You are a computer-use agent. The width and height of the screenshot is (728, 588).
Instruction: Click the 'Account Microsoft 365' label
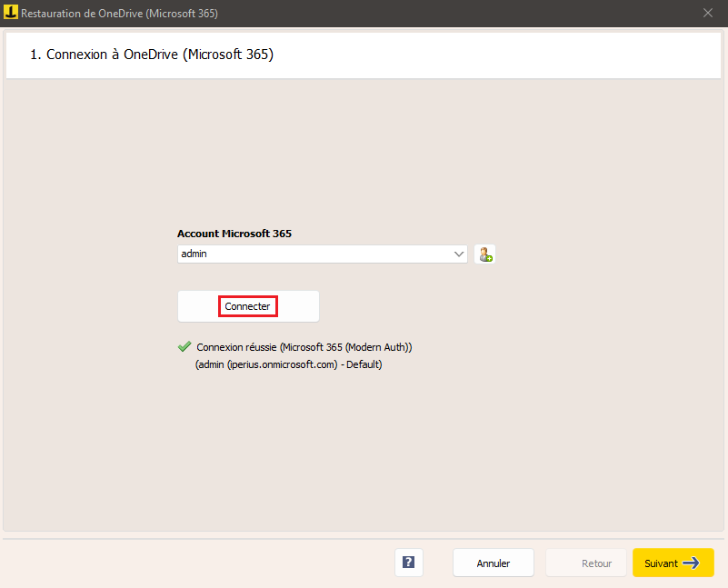click(x=234, y=234)
